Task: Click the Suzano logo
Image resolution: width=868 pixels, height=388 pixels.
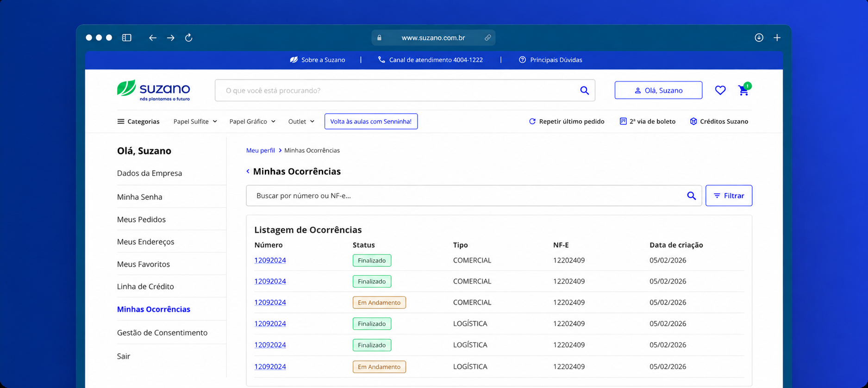Action: click(x=154, y=90)
